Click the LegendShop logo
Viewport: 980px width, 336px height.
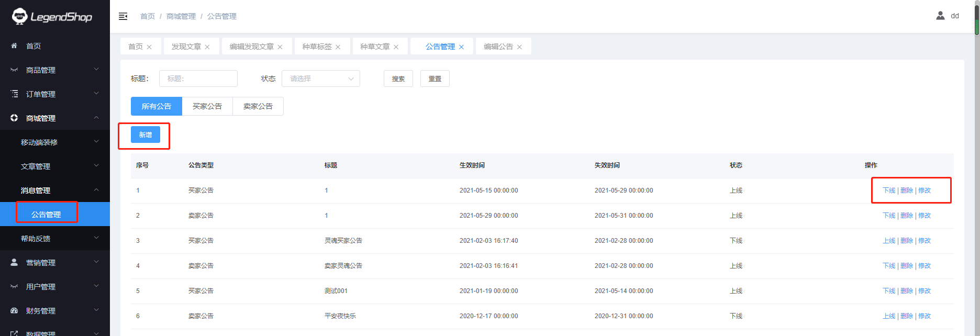pos(52,17)
